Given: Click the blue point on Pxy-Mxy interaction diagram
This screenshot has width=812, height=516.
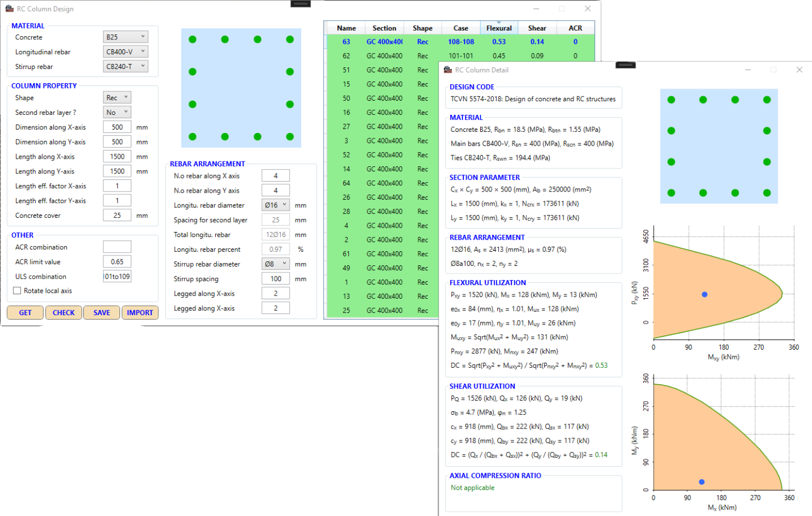Looking at the screenshot, I should [x=705, y=294].
